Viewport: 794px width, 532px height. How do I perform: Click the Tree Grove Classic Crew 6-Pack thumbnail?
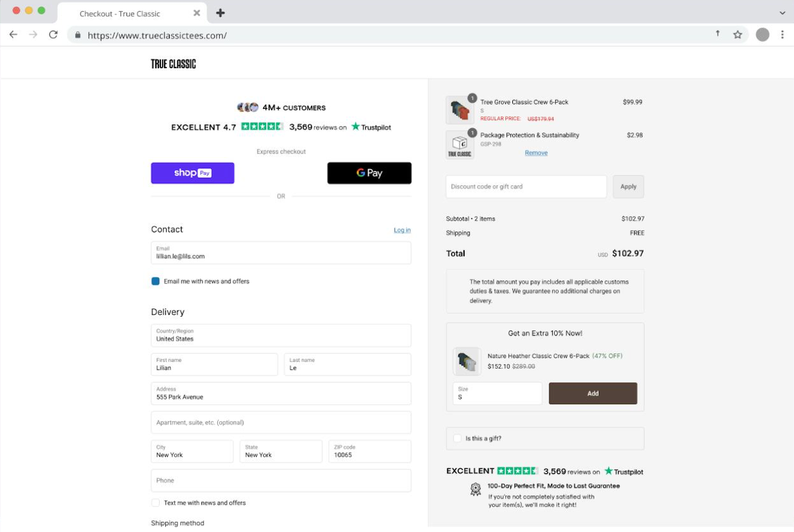click(460, 111)
